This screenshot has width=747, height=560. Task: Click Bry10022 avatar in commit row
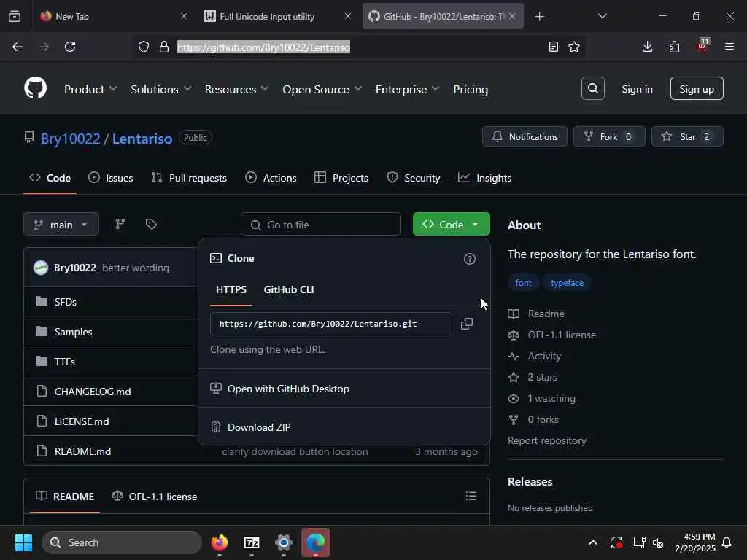pyautogui.click(x=41, y=268)
